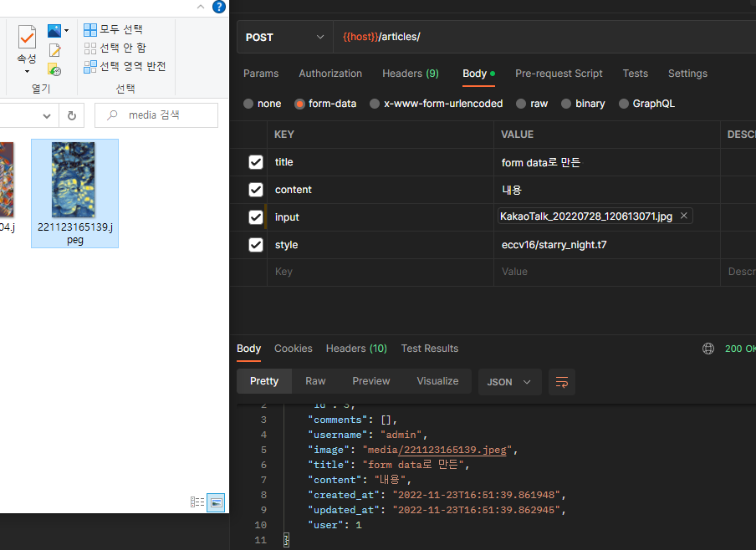Select the raw body radio button
The image size is (756, 550).
click(x=521, y=104)
